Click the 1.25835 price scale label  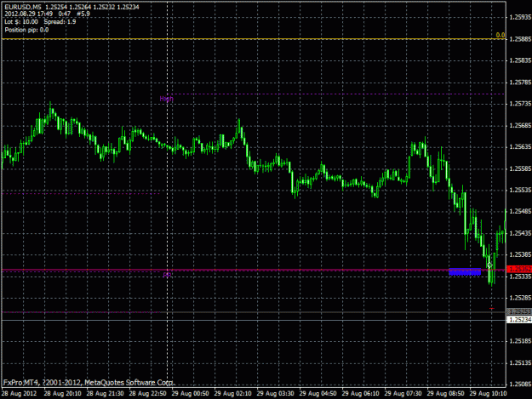coord(520,60)
